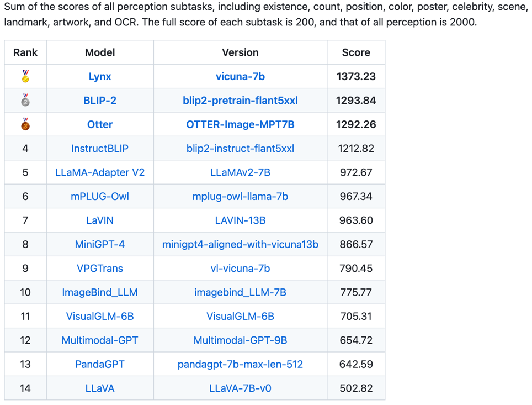Click rank number 7 cell

(25, 220)
